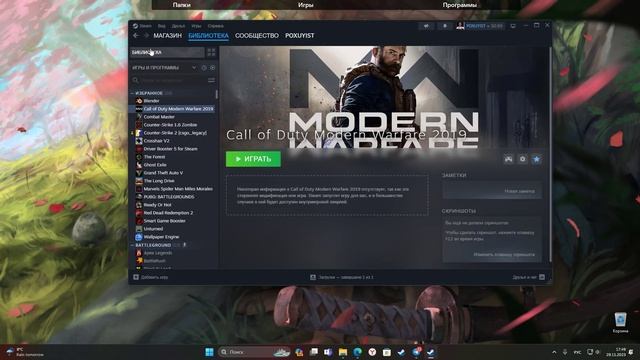Open the notifications bell icon
The width and height of the screenshot is (640, 360).
pos(445,26)
